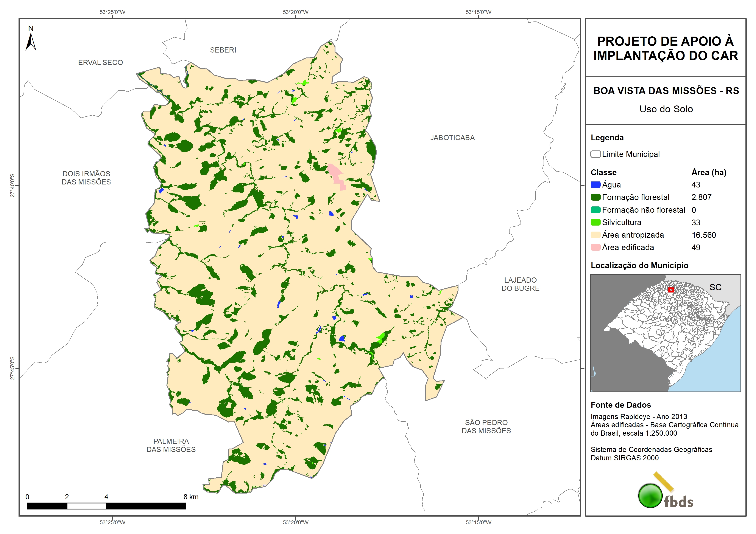Click the SC label in locator map
Viewport: 756px width, 534px height.
(x=715, y=287)
